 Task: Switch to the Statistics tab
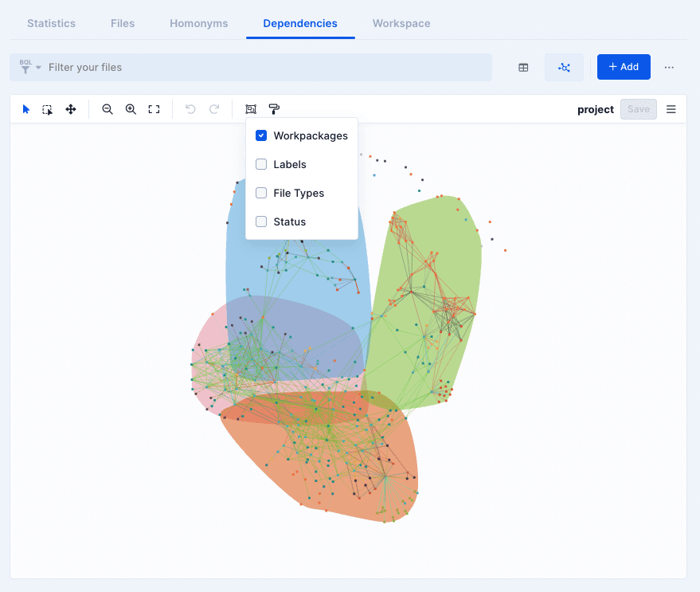pyautogui.click(x=51, y=23)
